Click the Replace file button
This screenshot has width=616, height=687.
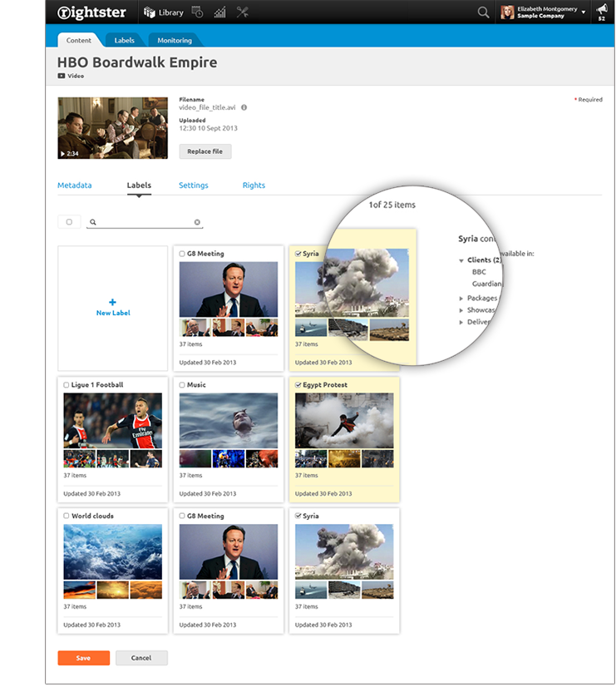pyautogui.click(x=205, y=151)
